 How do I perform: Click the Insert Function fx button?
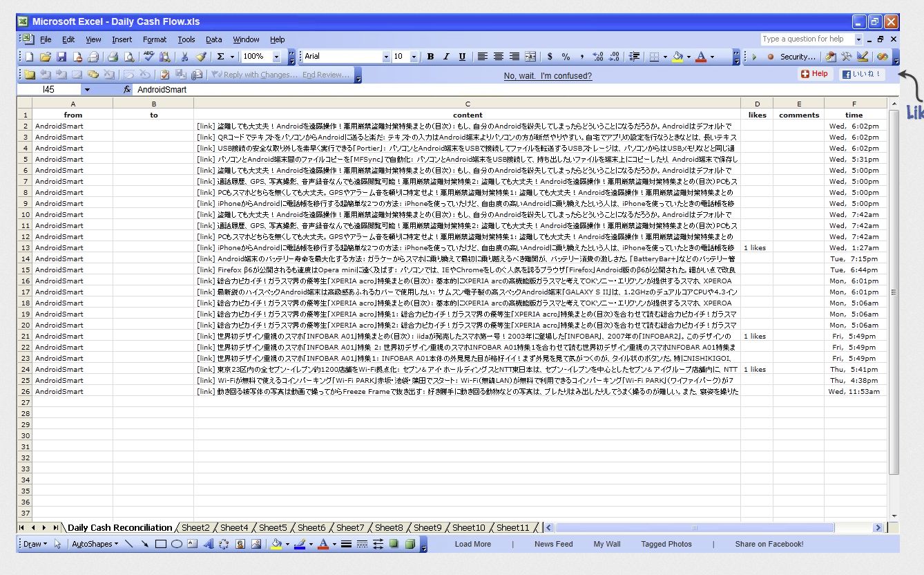point(127,90)
